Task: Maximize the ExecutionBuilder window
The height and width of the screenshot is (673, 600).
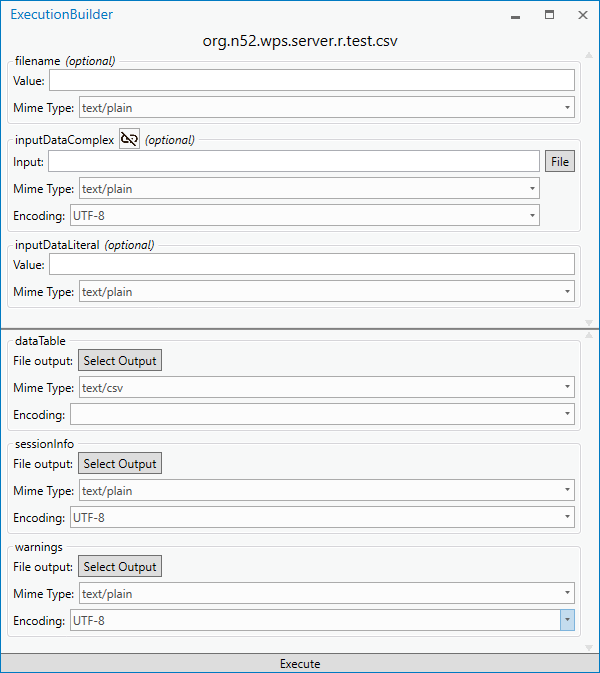Action: 549,15
